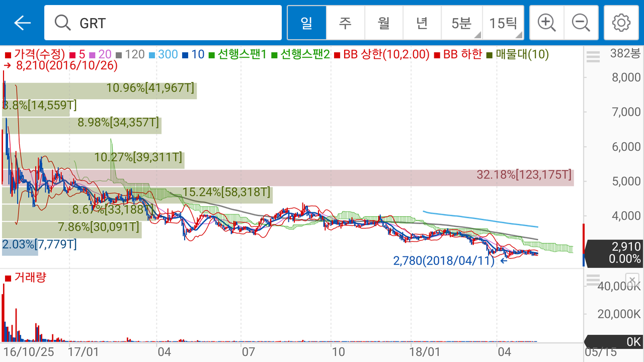Select the 년 yearly chart button
This screenshot has height=362, width=644.
[422, 22]
